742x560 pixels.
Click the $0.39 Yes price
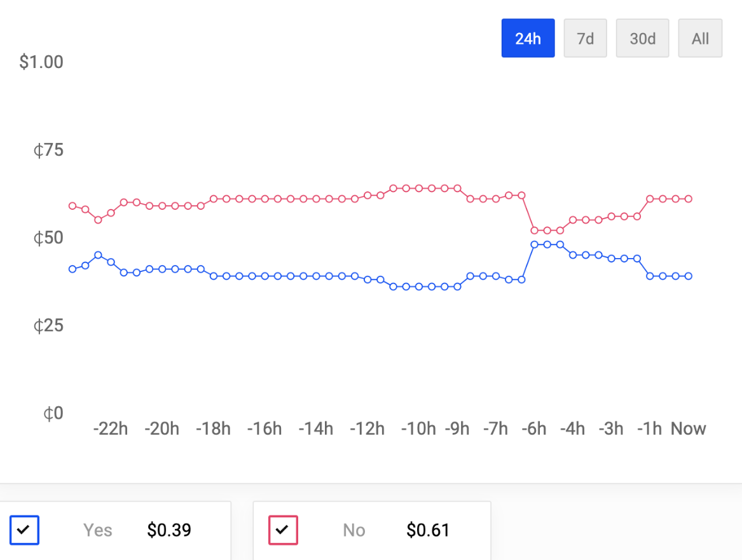[x=169, y=530]
